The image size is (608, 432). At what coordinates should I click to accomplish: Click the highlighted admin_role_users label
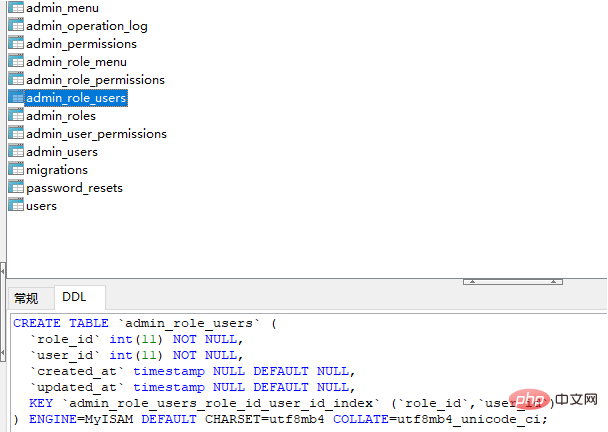pos(76,98)
